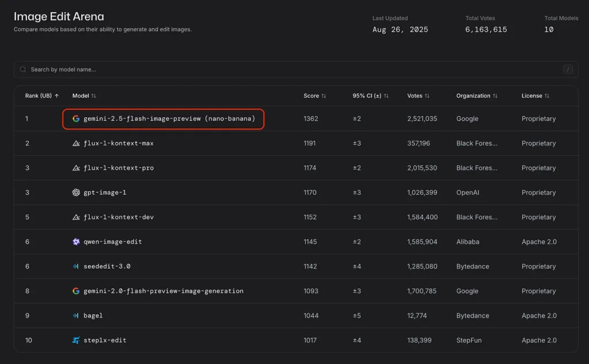Image resolution: width=589 pixels, height=364 pixels.
Task: Sort by Votes column header
Action: (x=418, y=96)
